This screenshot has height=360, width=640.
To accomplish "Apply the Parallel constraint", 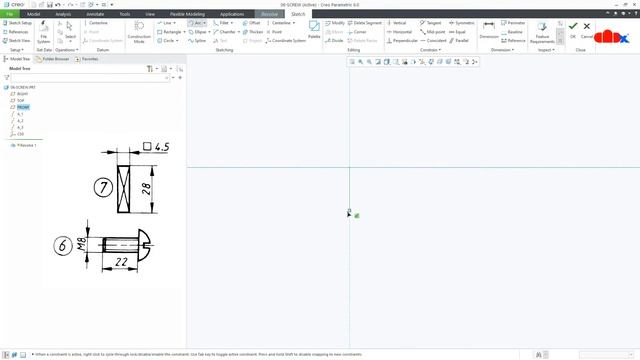I will (x=459, y=41).
